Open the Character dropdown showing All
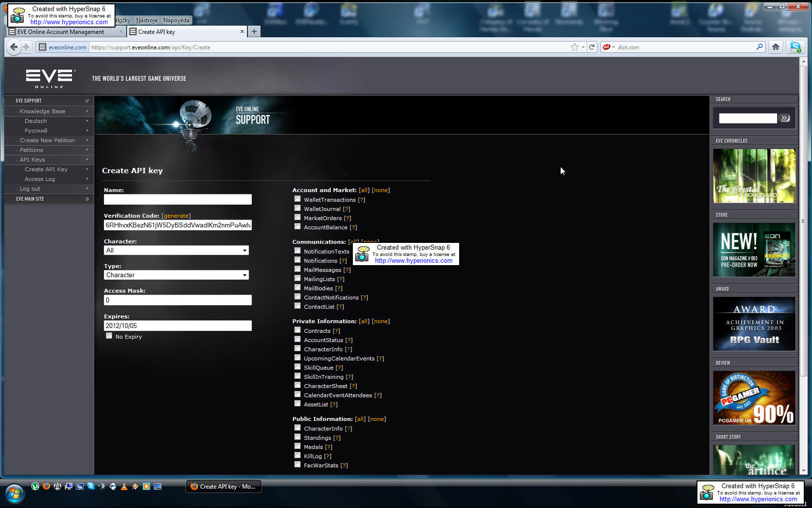The height and width of the screenshot is (508, 812). click(x=176, y=250)
